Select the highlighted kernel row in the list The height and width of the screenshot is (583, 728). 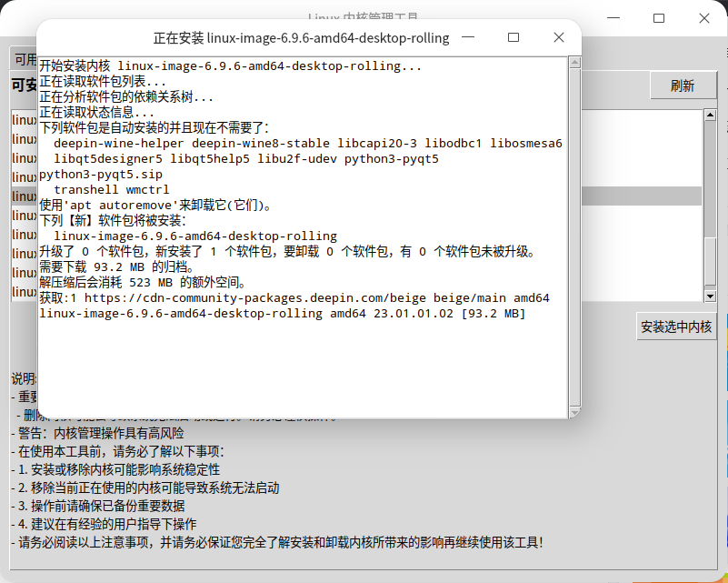[356, 196]
